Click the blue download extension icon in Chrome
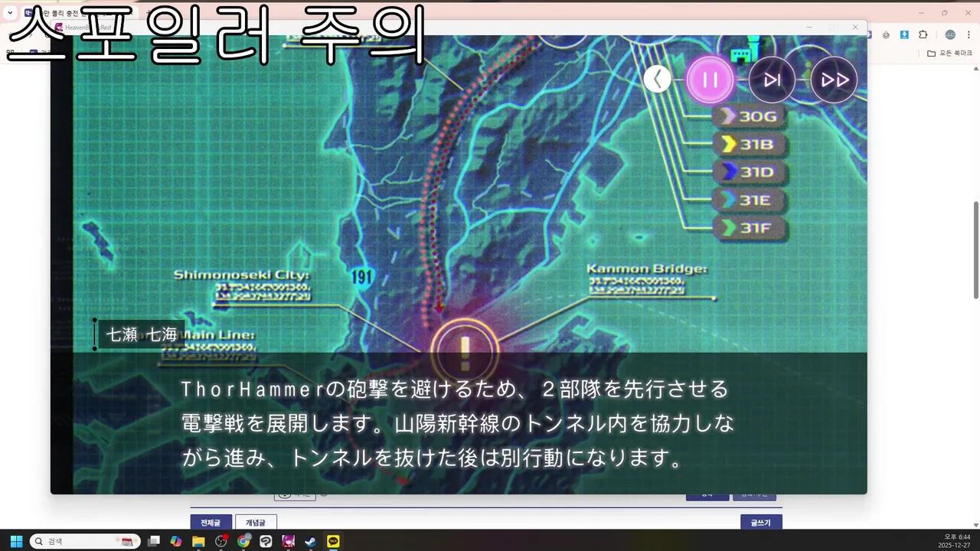This screenshot has height=551, width=980. click(x=904, y=34)
